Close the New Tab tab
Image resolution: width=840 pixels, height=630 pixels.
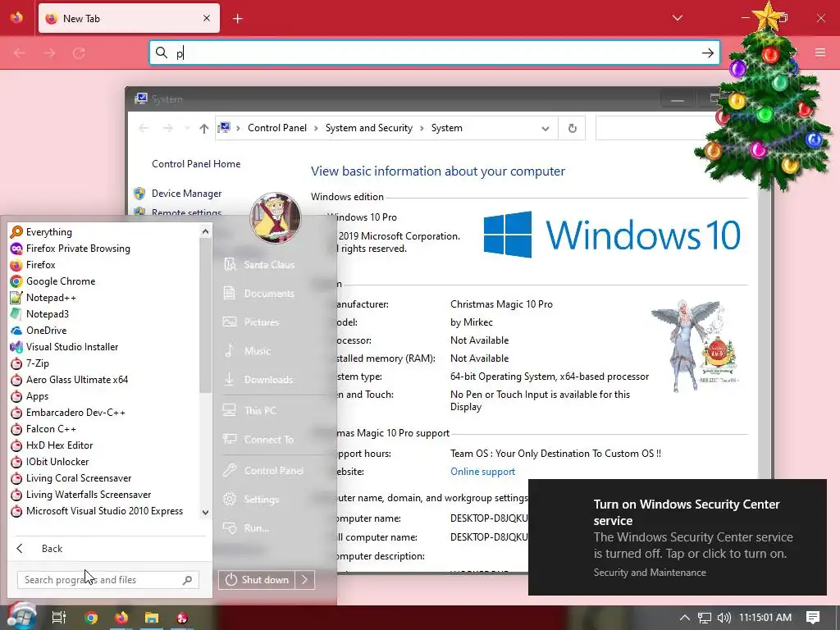tap(207, 18)
